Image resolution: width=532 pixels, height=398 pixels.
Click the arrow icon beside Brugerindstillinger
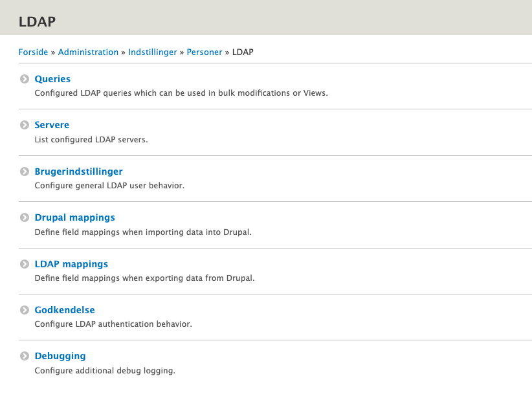(x=25, y=171)
